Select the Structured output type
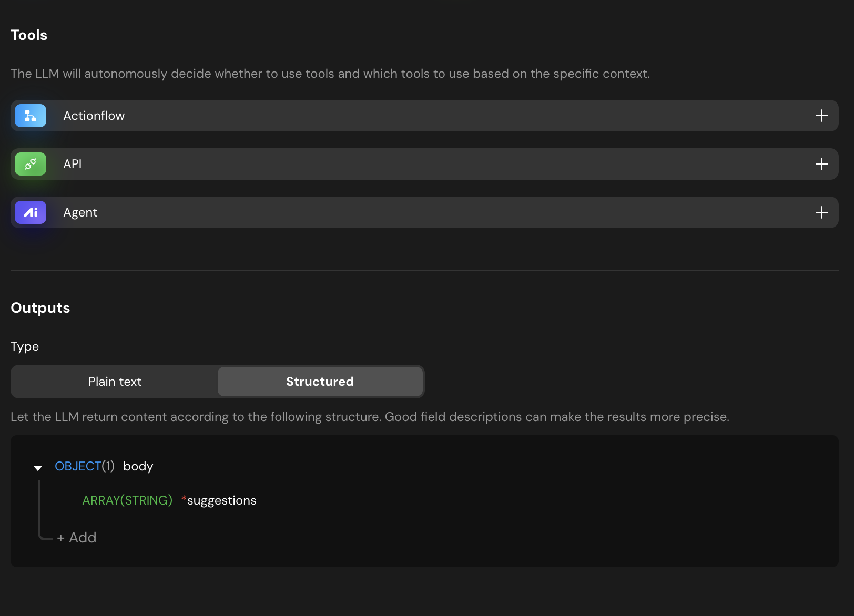Image resolution: width=854 pixels, height=616 pixels. click(x=320, y=382)
